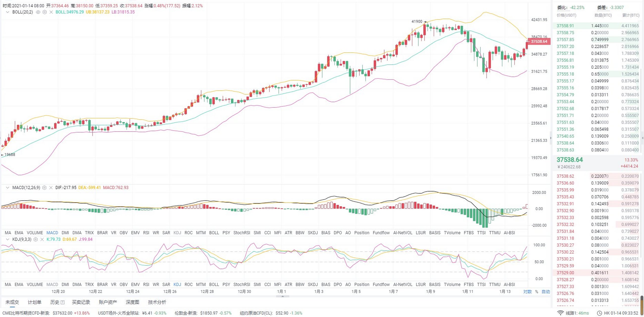Remove BOLL indicator with X icon
The width and height of the screenshot is (644, 317).
pyautogui.click(x=51, y=12)
